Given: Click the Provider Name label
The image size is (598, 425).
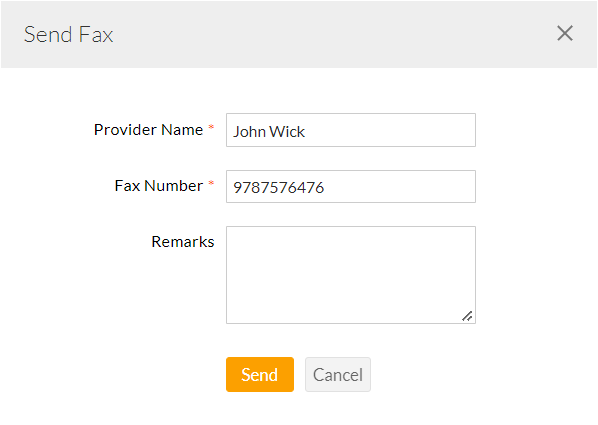Looking at the screenshot, I should 148,130.
